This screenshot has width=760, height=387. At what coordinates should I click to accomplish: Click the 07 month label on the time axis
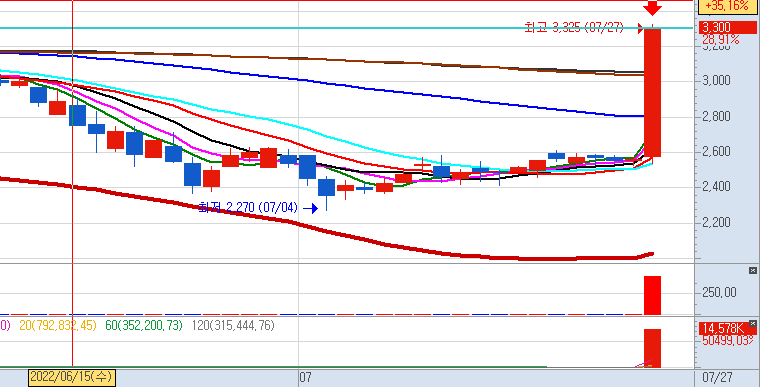point(305,377)
